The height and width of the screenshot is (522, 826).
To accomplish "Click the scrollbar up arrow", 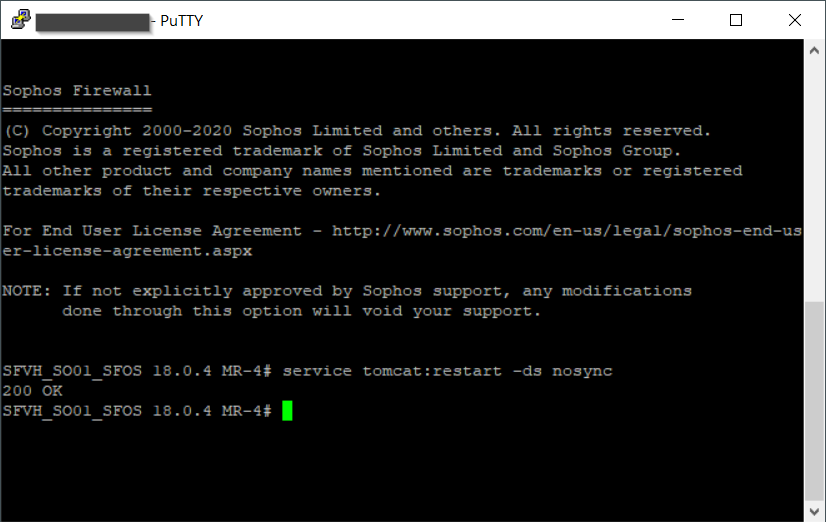I will 814,51.
